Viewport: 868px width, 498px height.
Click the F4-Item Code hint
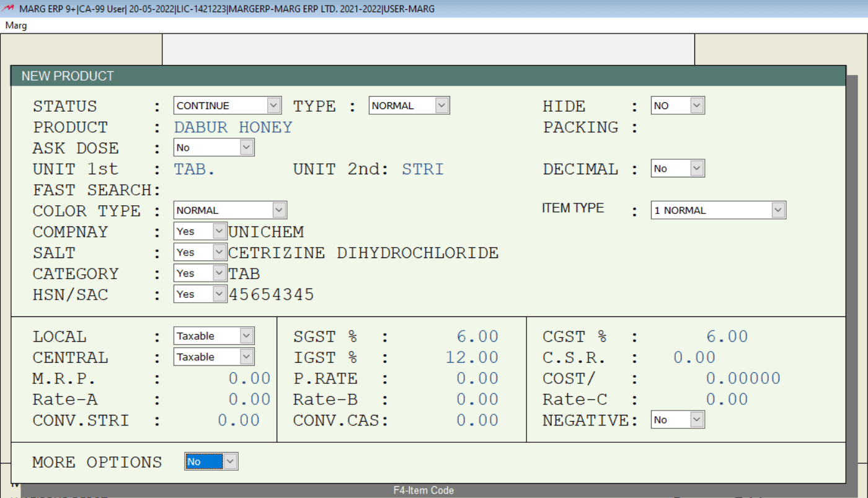click(423, 491)
